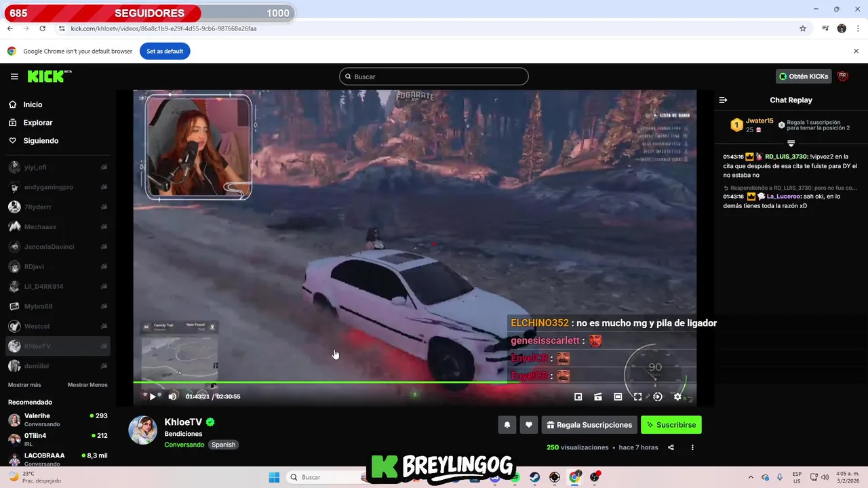The image size is (868, 488).
Task: Share the video via share icon
Action: coord(671,447)
